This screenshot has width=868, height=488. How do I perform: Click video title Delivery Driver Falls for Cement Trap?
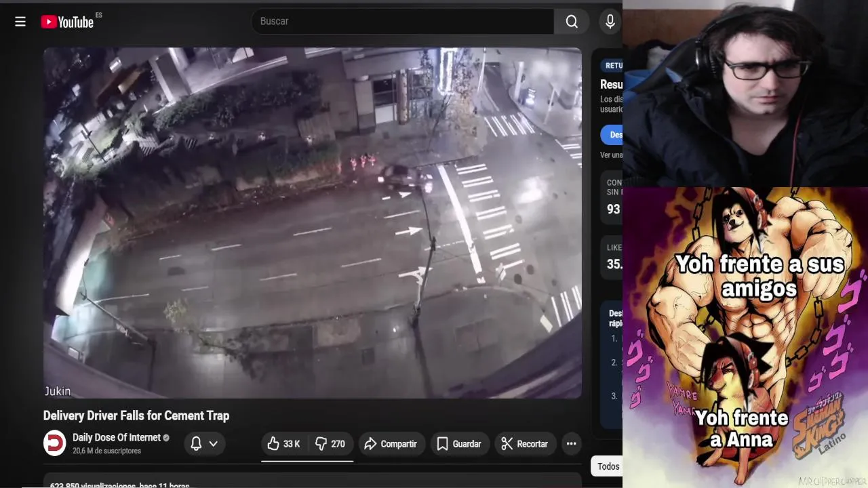pyautogui.click(x=136, y=415)
